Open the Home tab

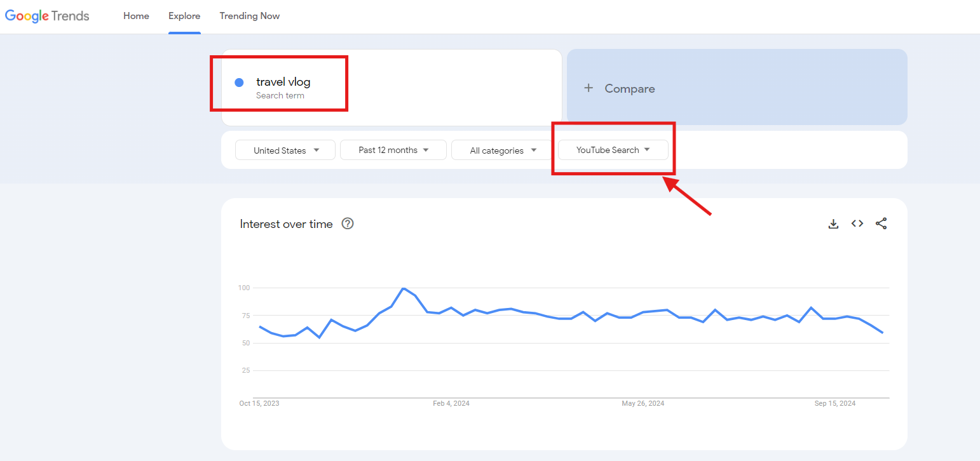(136, 16)
